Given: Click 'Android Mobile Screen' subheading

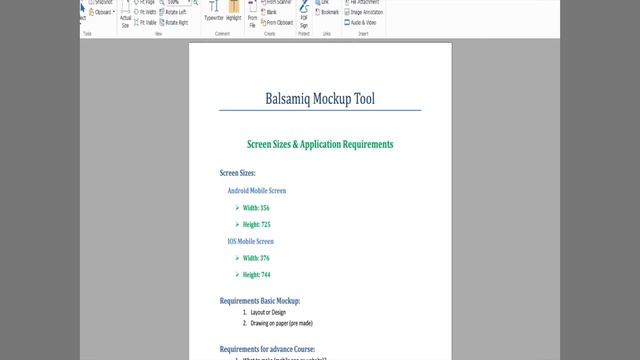Looking at the screenshot, I should tap(257, 191).
